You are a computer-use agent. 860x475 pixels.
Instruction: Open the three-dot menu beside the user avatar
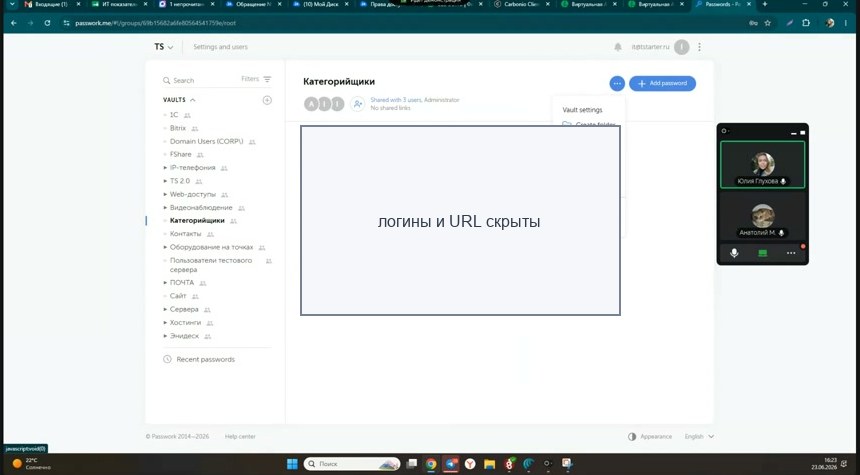click(699, 47)
